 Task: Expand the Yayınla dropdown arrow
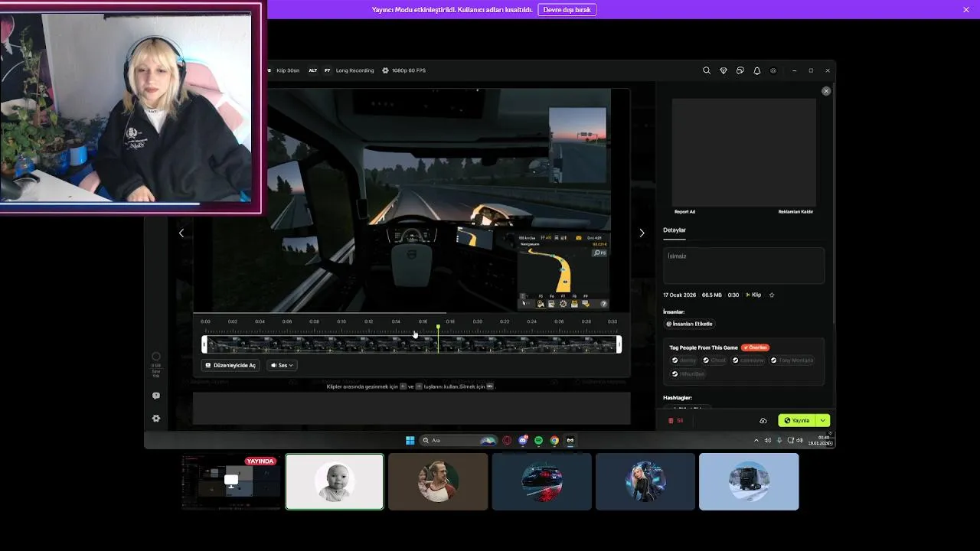pyautogui.click(x=823, y=421)
